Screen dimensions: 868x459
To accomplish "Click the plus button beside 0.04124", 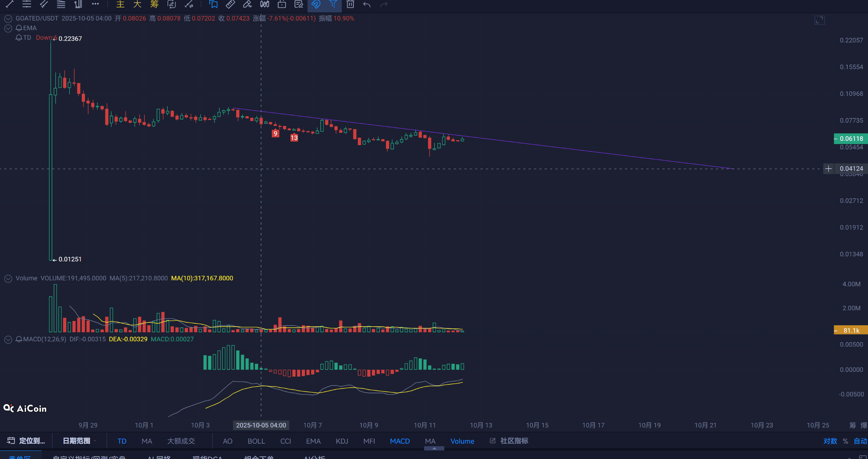I will 828,169.
